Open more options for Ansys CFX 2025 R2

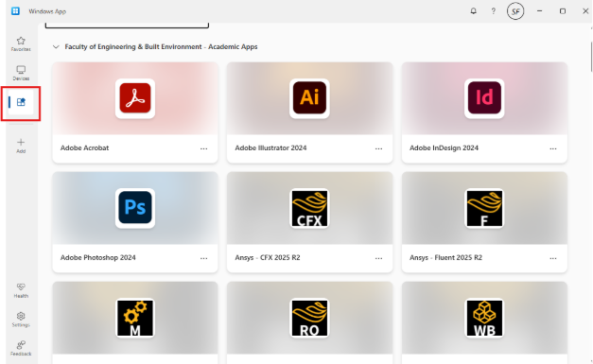(x=378, y=258)
